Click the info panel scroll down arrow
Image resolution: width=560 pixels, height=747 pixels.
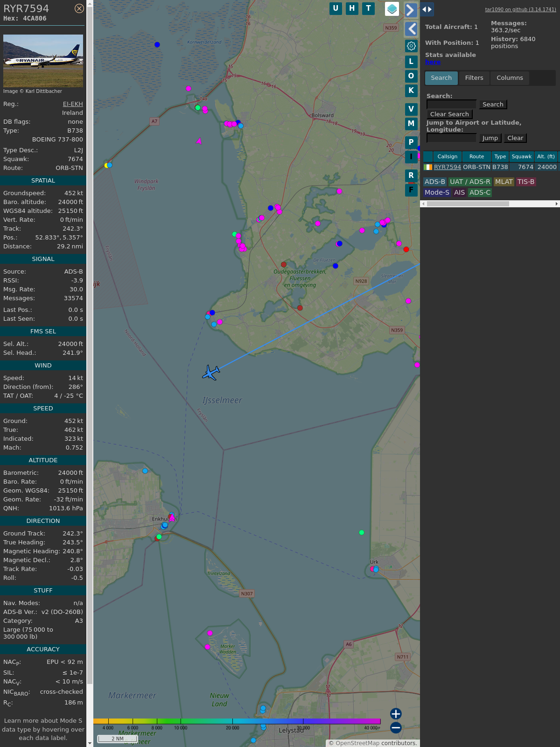coord(90,743)
